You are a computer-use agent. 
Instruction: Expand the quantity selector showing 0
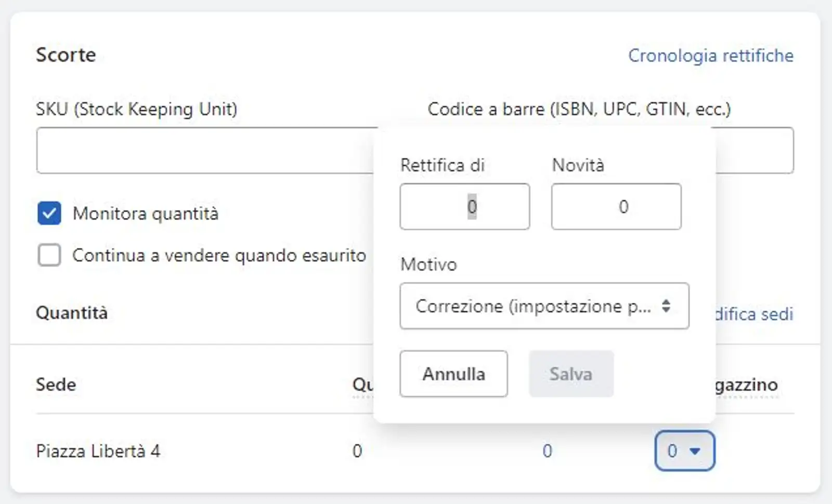(x=685, y=451)
